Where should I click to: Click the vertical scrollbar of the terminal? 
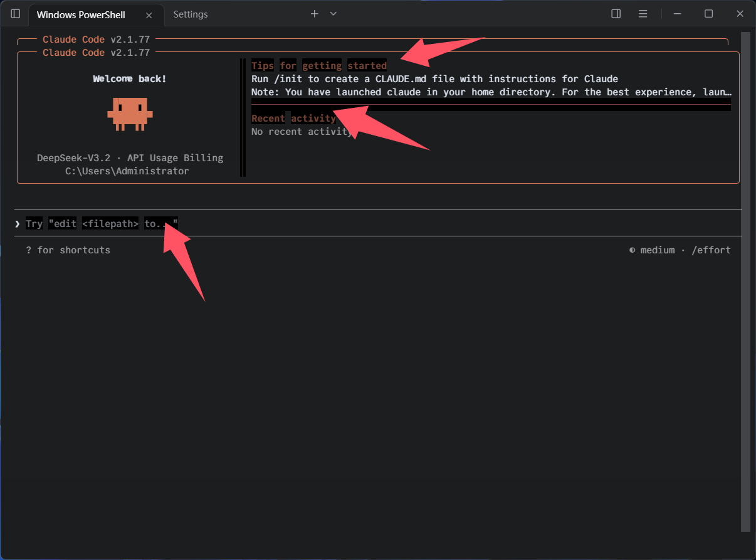pos(745,282)
